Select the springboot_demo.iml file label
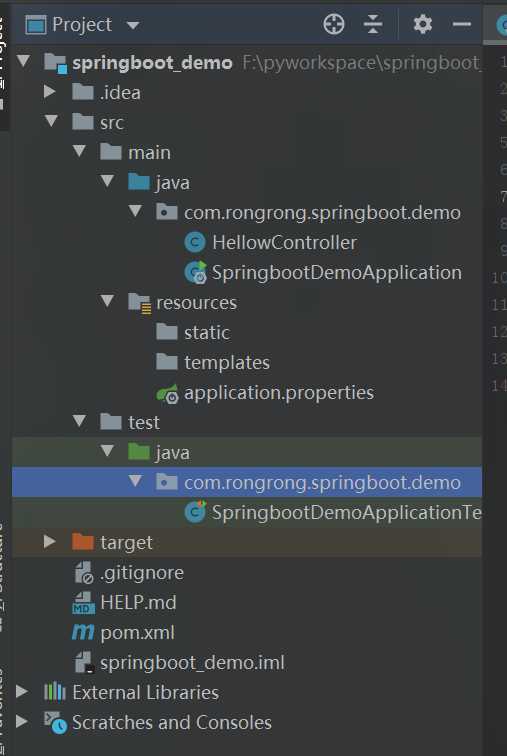Screen dimensions: 507x756 click(192, 663)
